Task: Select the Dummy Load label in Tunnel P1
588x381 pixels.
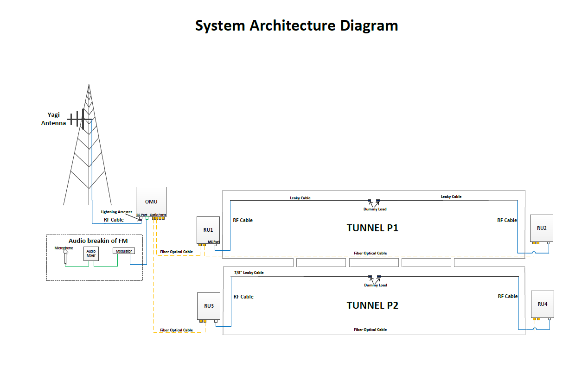Action: (x=375, y=209)
